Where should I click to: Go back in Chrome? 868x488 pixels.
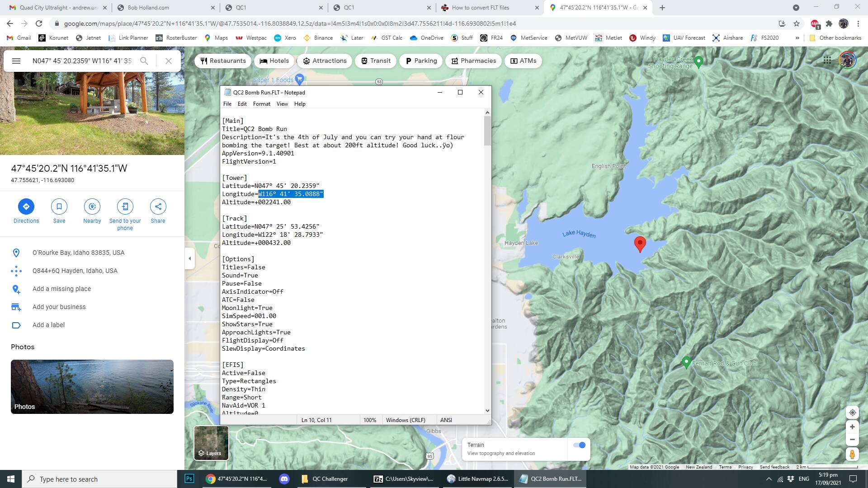(x=10, y=23)
